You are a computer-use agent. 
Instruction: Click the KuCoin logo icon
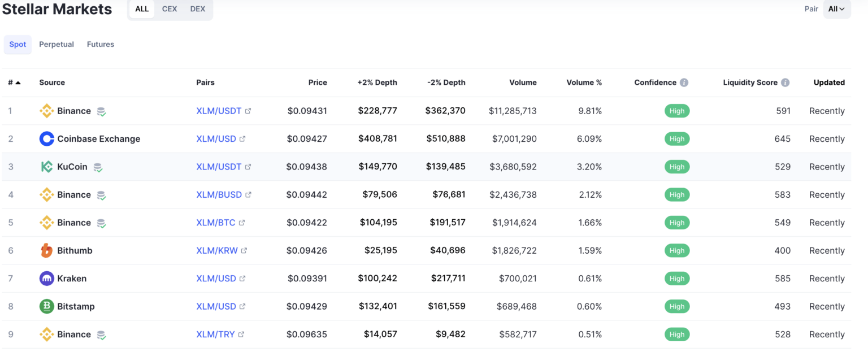click(47, 167)
